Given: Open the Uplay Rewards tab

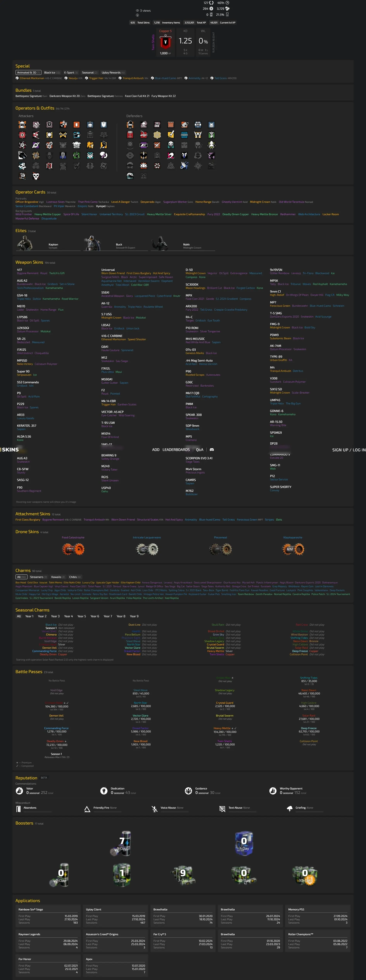Looking at the screenshot, I should click(x=113, y=73).
